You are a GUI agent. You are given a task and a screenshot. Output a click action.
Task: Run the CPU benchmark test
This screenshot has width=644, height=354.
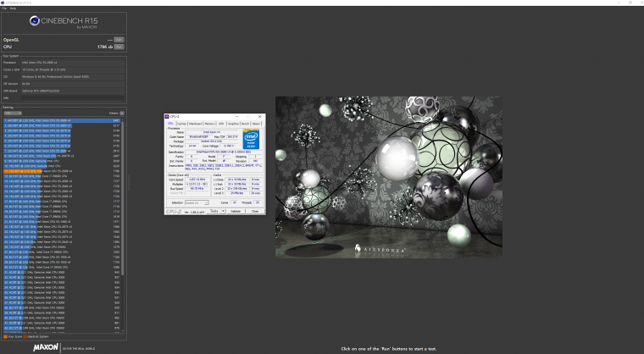(x=119, y=47)
